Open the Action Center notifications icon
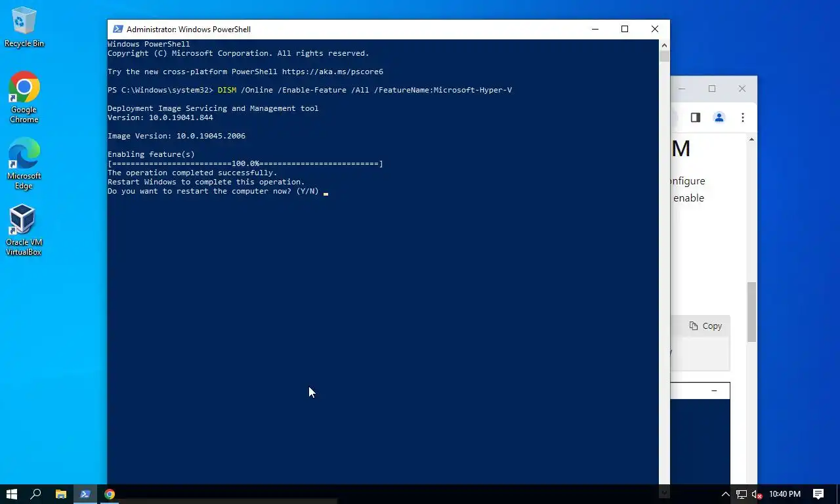This screenshot has height=504, width=840. (818, 494)
